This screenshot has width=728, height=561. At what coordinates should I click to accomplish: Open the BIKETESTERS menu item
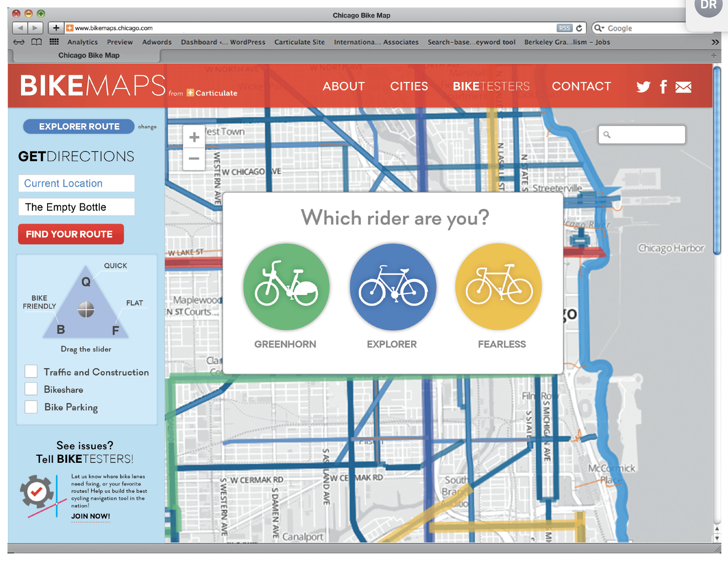pos(491,86)
